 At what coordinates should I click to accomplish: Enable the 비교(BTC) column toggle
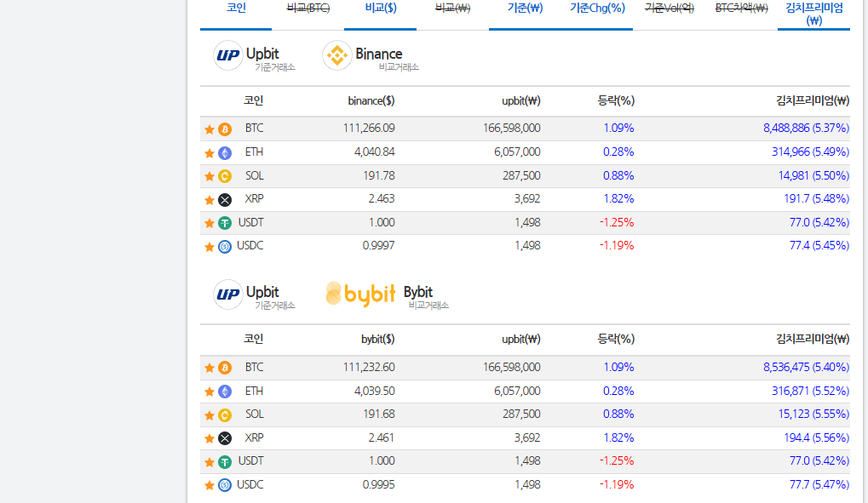(x=308, y=9)
